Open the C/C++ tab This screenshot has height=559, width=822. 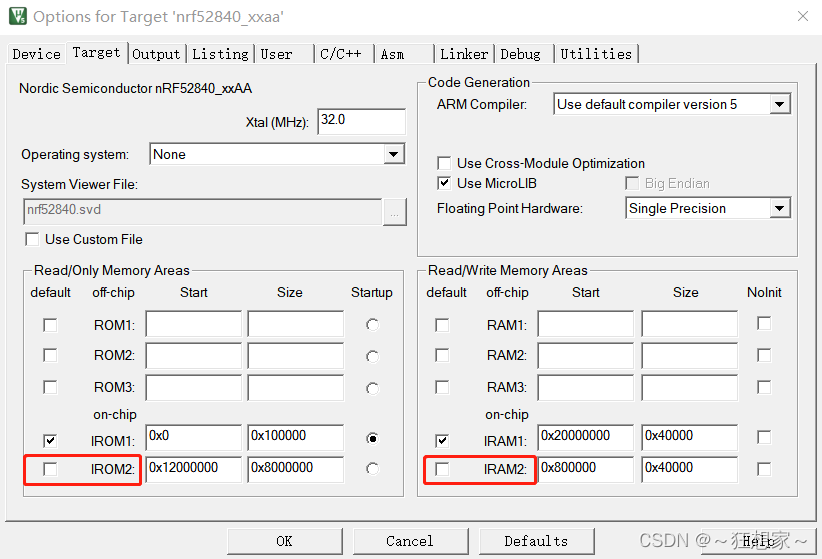pyautogui.click(x=343, y=54)
